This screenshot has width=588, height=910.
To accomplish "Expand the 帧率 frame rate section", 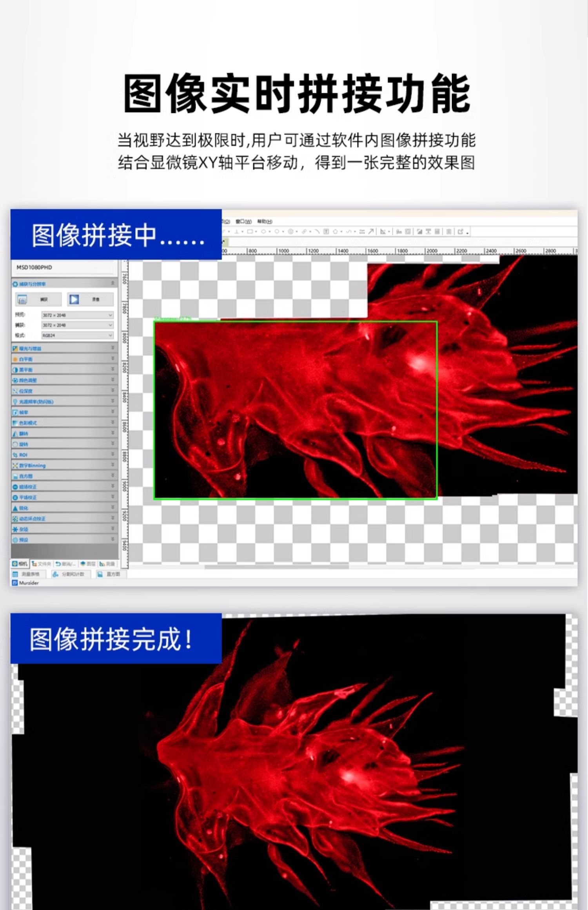I will [64, 412].
